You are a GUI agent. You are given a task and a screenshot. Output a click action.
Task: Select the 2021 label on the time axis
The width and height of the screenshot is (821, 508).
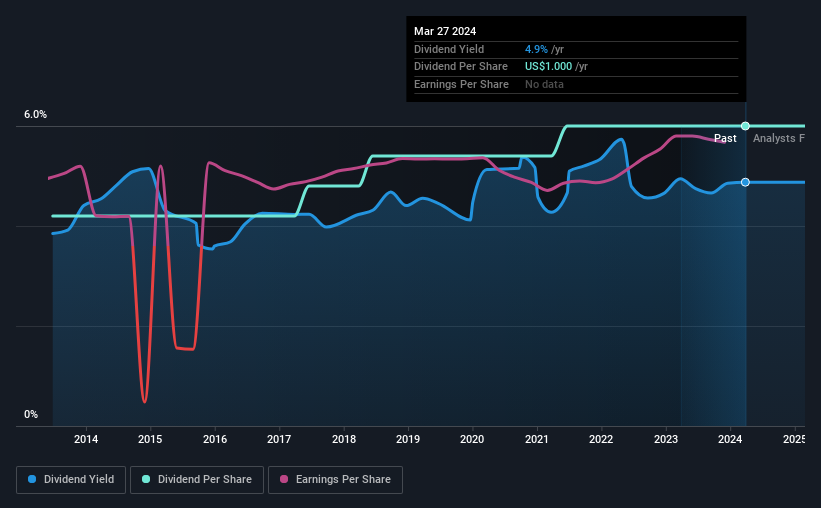point(537,439)
